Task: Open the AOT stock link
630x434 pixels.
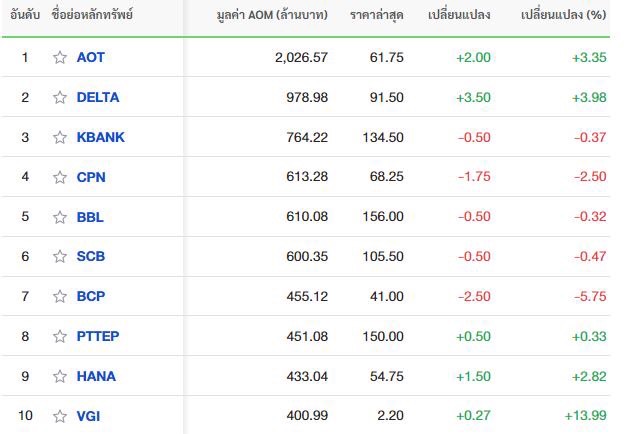Action: pyautogui.click(x=91, y=57)
